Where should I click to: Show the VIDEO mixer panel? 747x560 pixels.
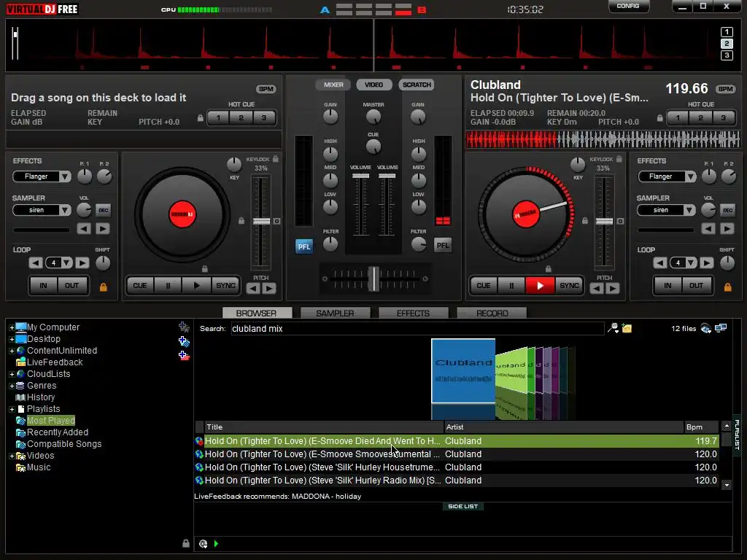[373, 85]
